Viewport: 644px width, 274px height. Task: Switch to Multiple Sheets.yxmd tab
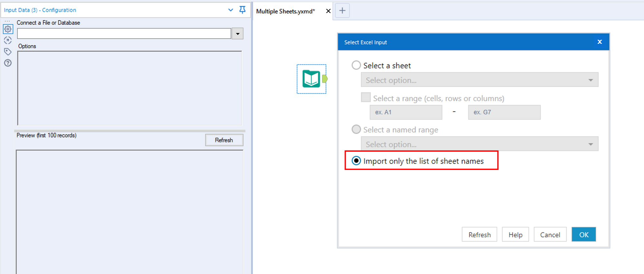[285, 11]
